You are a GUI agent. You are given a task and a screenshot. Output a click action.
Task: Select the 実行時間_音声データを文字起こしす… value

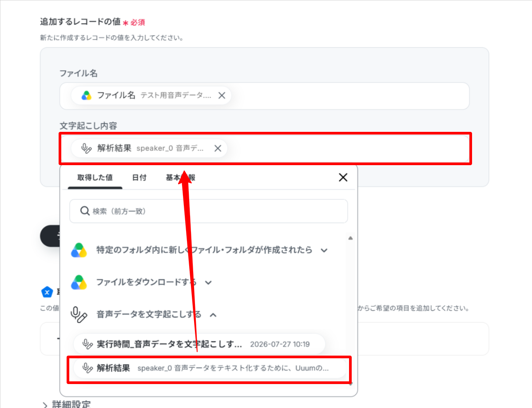199,344
